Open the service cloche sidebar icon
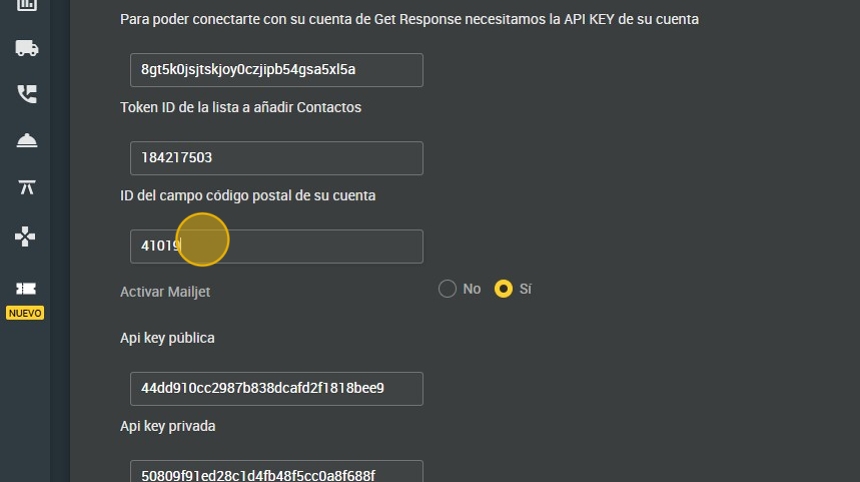 27,141
